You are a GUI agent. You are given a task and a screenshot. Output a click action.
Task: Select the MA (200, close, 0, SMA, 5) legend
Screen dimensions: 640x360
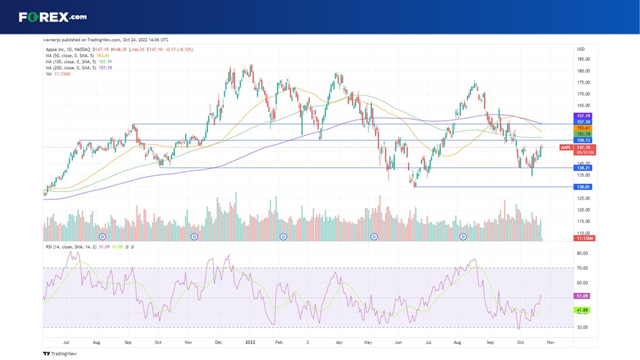click(x=71, y=68)
